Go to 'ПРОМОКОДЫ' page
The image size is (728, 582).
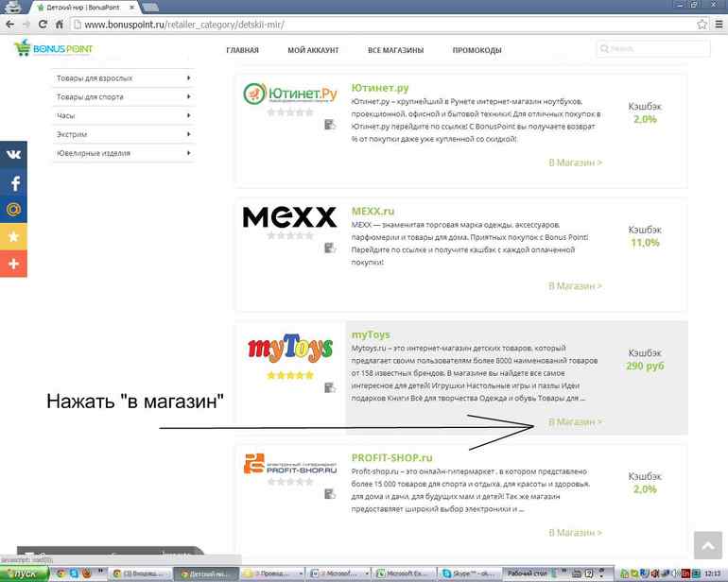click(477, 50)
